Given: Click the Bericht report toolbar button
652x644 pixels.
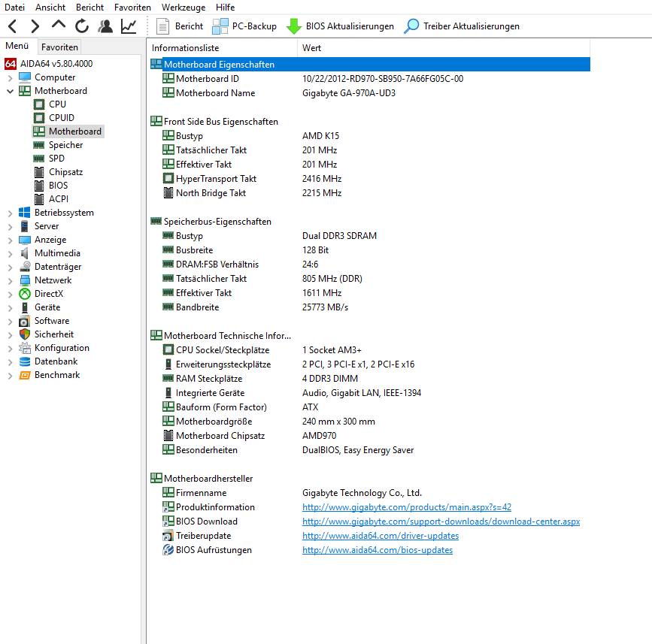Looking at the screenshot, I should click(x=180, y=26).
